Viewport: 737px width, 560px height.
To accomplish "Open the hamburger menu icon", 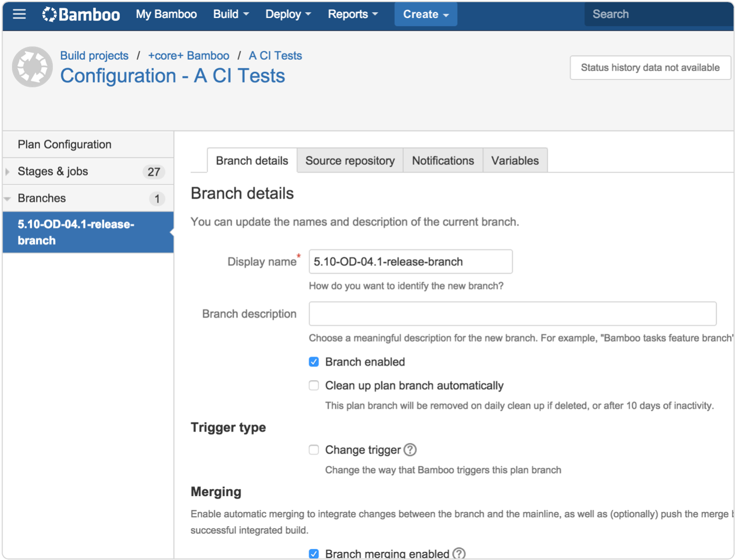I will point(20,14).
